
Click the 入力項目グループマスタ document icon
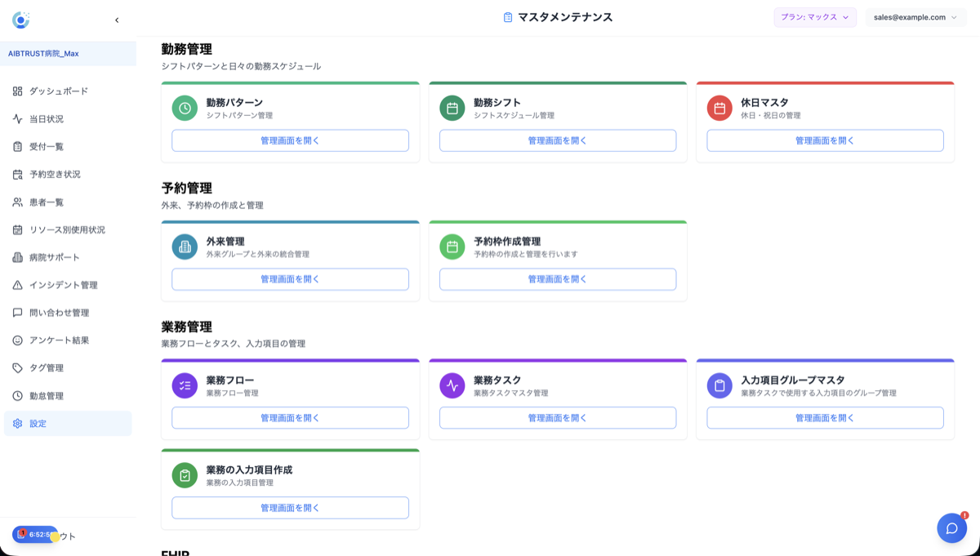[x=720, y=385]
